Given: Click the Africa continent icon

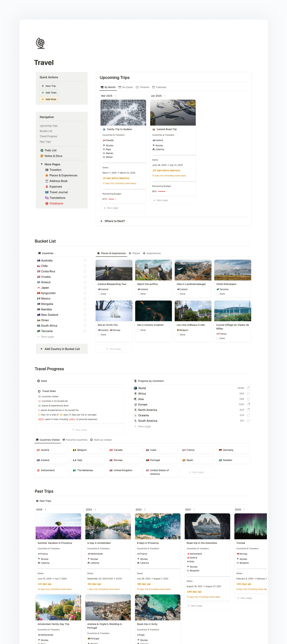Looking at the screenshot, I should (135, 394).
